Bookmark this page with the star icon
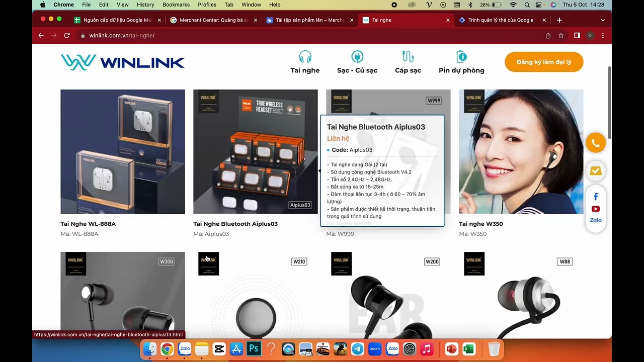 [561, 36]
